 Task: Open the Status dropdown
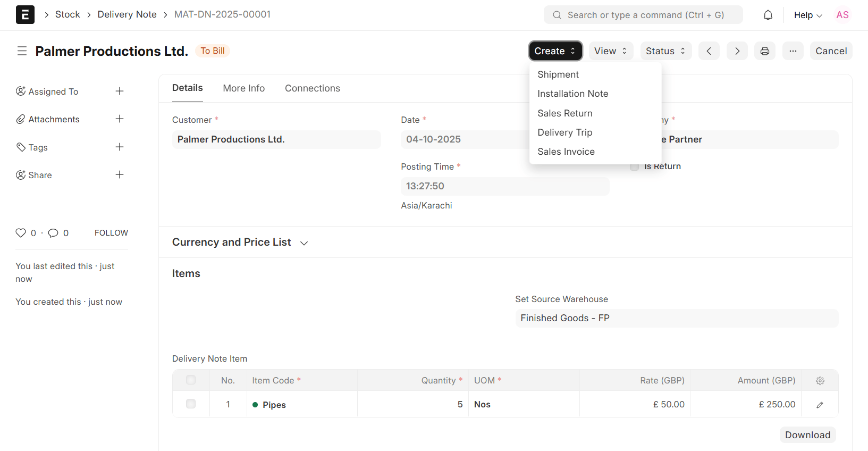tap(666, 51)
